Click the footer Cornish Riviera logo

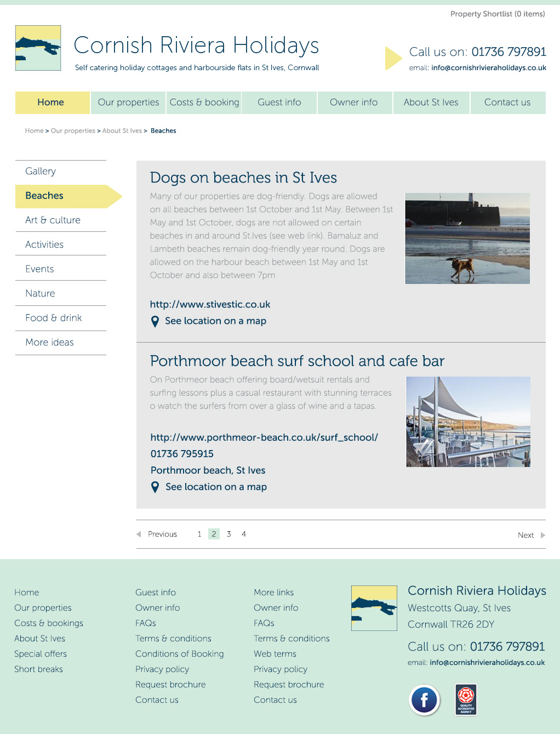coord(374,608)
